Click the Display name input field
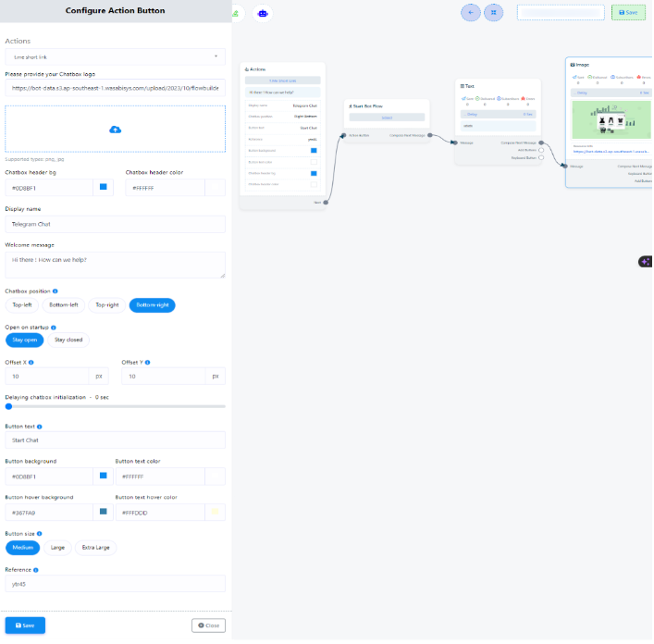 115,224
